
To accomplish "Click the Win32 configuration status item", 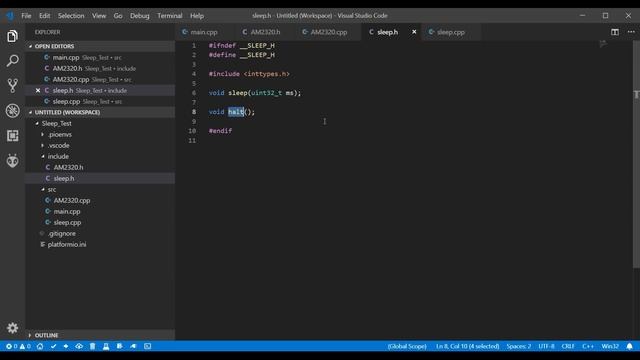I will pos(610,346).
